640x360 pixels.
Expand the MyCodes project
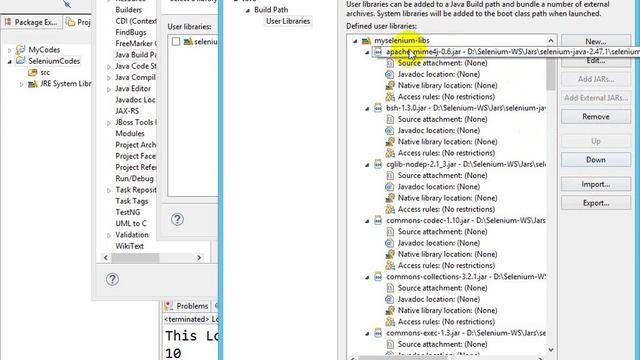[x=9, y=50]
